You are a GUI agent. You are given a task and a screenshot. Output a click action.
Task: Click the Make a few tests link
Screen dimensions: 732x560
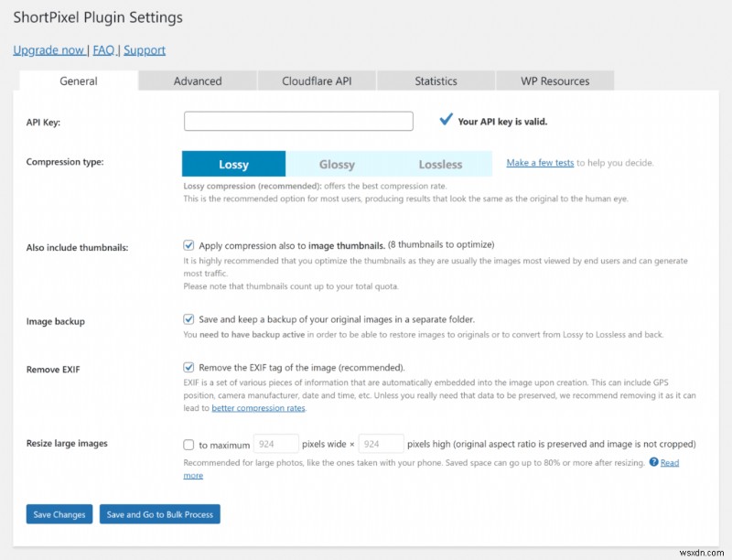click(x=542, y=162)
